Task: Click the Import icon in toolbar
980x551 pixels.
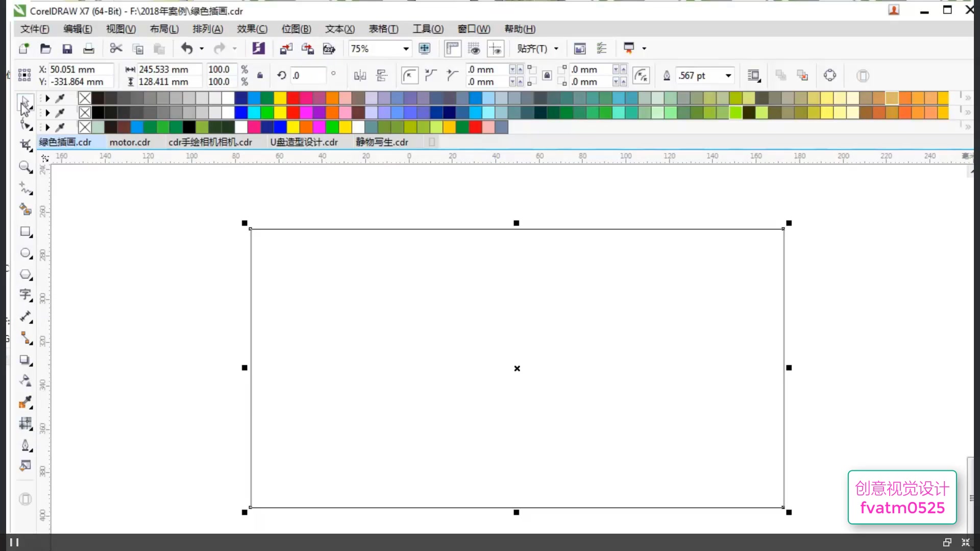Action: click(286, 48)
